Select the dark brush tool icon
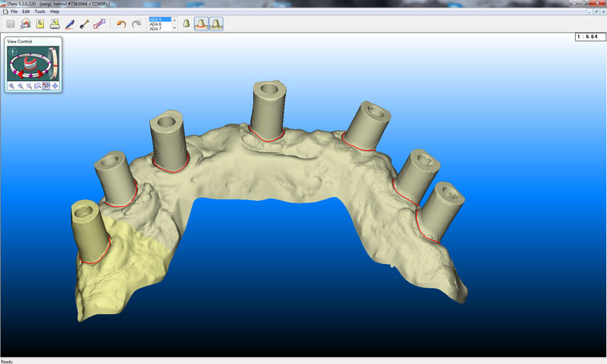The width and height of the screenshot is (607, 364). tap(84, 24)
